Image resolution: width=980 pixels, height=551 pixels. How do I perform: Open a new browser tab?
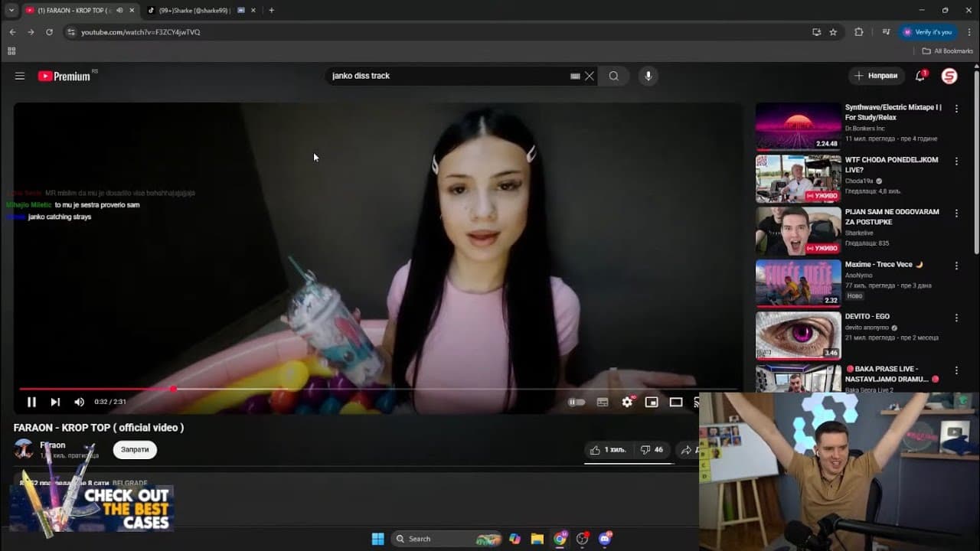coord(272,11)
